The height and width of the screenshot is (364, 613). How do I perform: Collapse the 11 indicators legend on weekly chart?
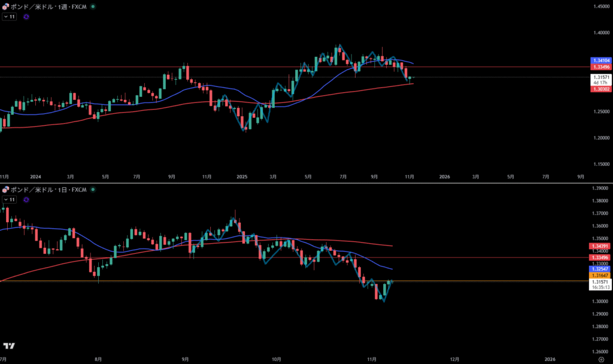pyautogui.click(x=9, y=17)
